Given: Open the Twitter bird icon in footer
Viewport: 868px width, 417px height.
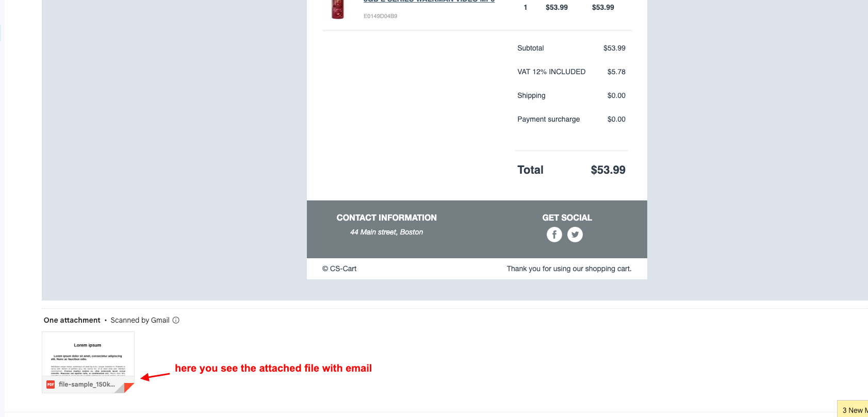Looking at the screenshot, I should pos(575,235).
